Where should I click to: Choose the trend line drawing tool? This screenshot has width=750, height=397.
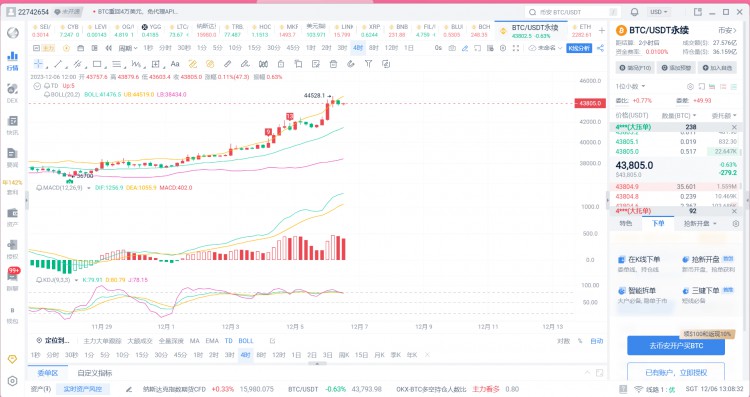pos(58,64)
